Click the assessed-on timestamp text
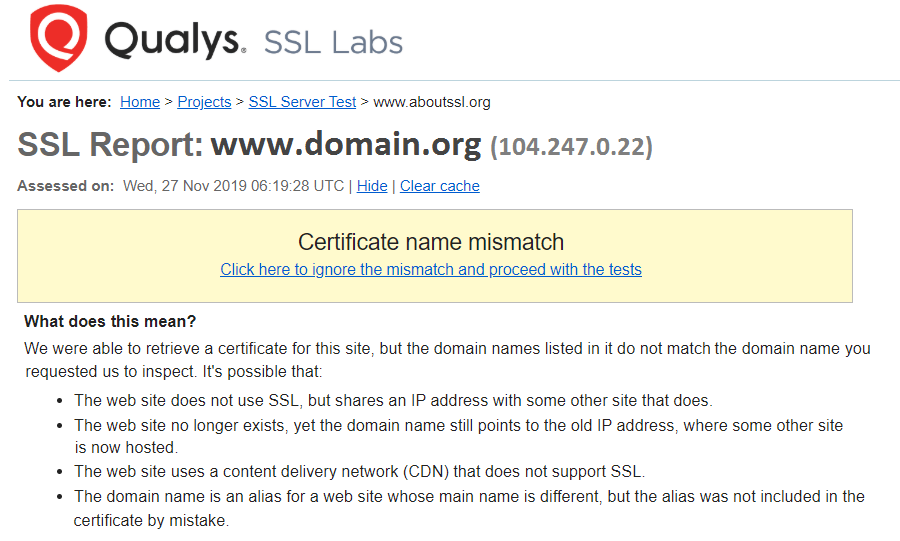Screen dimensions: 900x541 pos(234,186)
